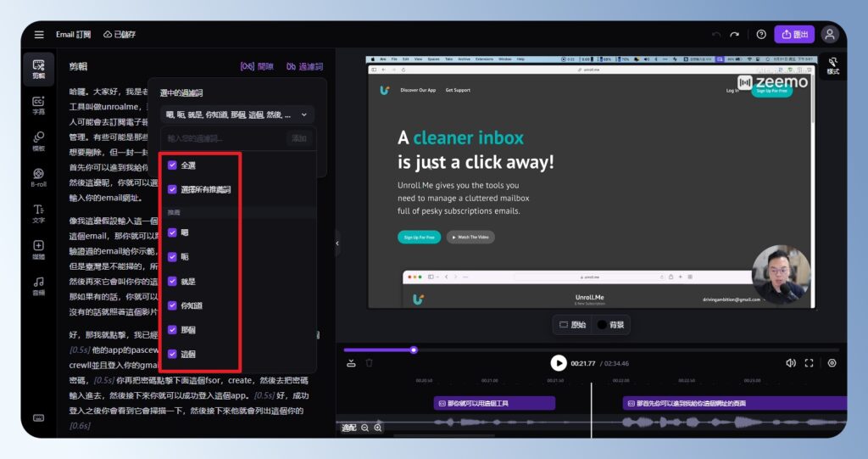Uncheck the 就是 filler word checkbox
The image size is (868, 459).
173,281
